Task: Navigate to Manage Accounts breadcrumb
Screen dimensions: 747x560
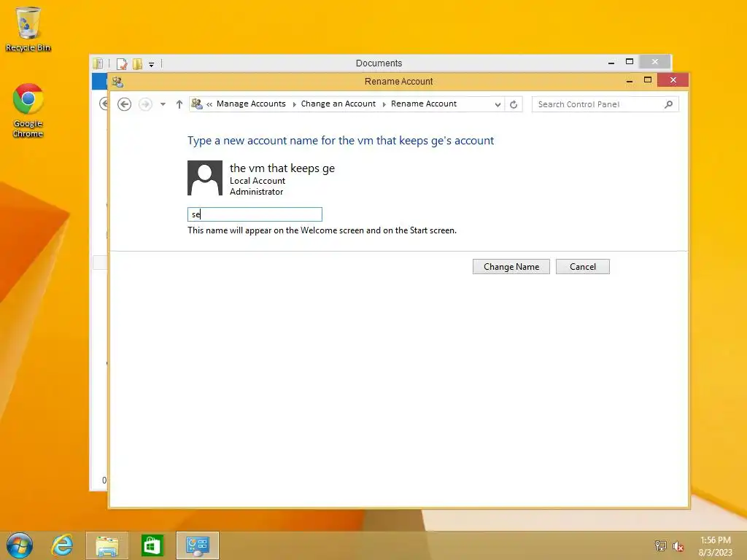Action: coord(251,104)
